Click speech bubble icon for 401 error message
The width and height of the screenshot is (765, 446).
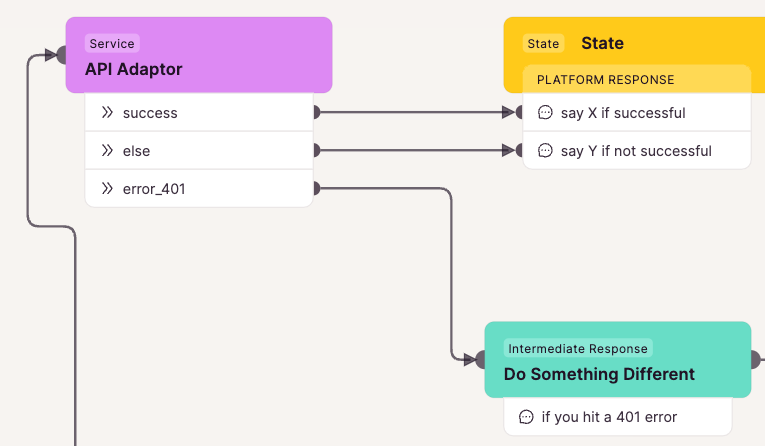coord(526,417)
